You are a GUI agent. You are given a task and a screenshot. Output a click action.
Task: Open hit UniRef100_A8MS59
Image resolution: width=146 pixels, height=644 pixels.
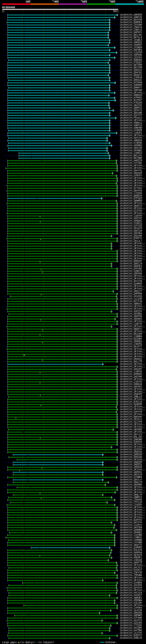tap(131, 15)
